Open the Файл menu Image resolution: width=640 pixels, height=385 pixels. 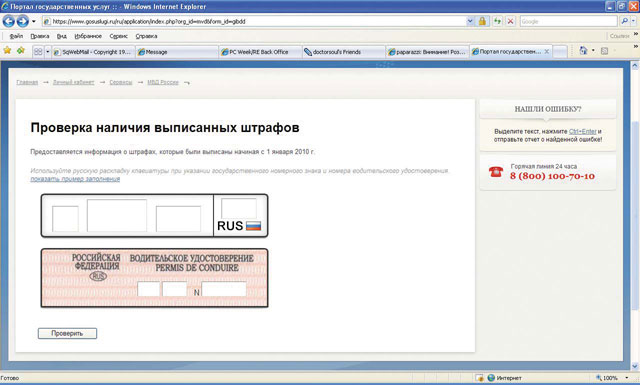[x=16, y=36]
